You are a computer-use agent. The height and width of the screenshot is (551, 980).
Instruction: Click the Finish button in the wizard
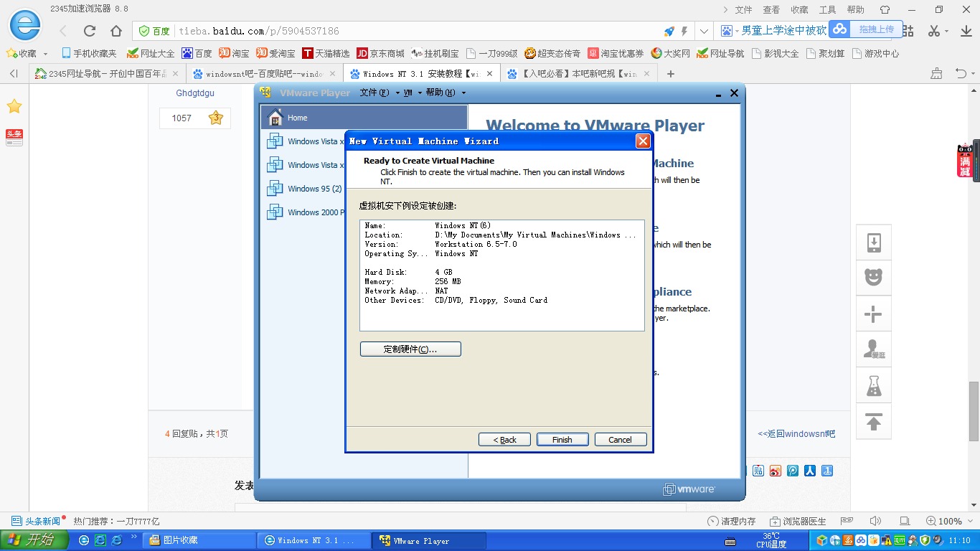(562, 440)
